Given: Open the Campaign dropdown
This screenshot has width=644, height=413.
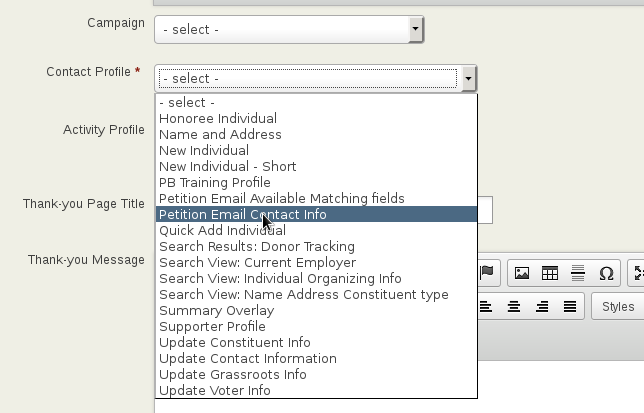Looking at the screenshot, I should [289, 30].
